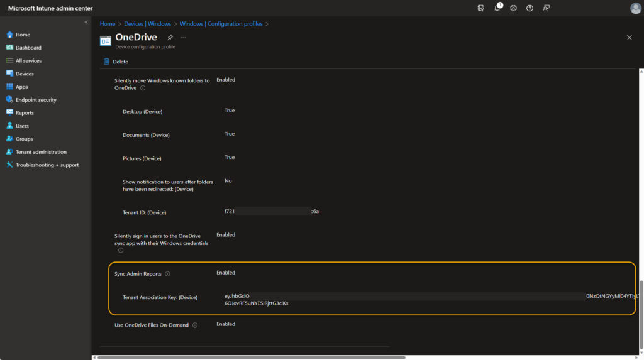Click the vertical scrollbar thumb on right
Viewport: 644px width, 360px height.
(641, 314)
